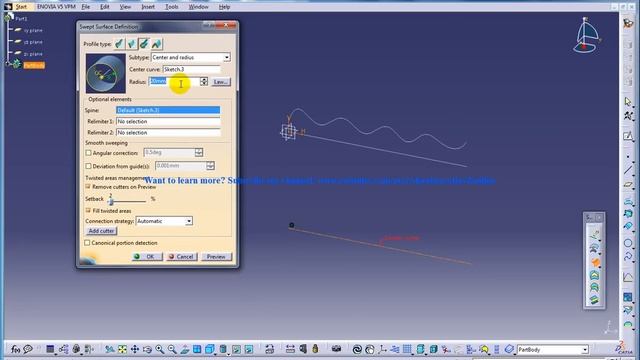Select xy plane in the tree
The height and width of the screenshot is (360, 640).
pyautogui.click(x=33, y=30)
